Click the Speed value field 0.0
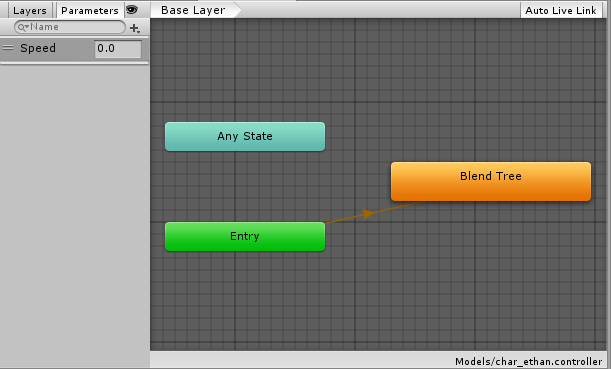 118,49
